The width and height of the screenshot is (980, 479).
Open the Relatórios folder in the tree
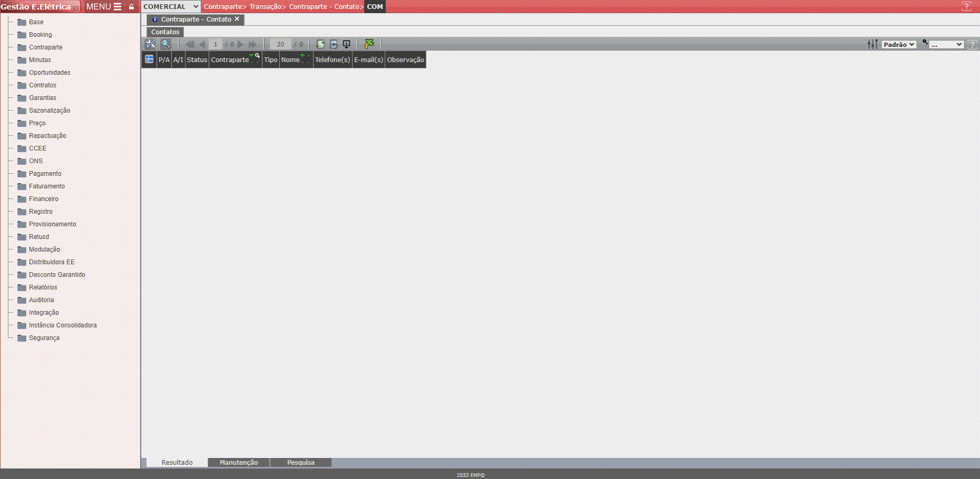click(43, 287)
